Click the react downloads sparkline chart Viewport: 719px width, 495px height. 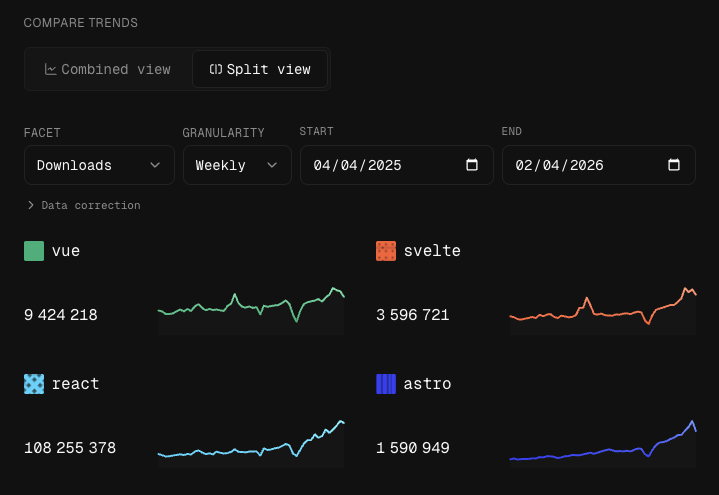click(251, 442)
